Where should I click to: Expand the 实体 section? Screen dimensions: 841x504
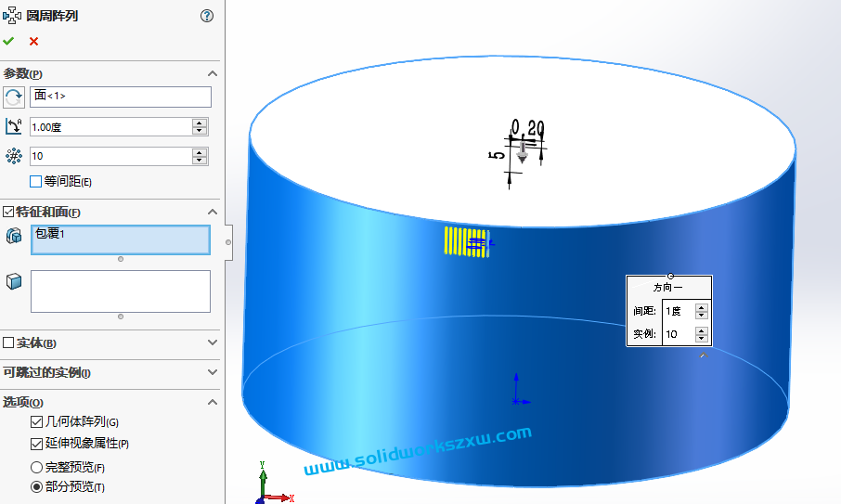pyautogui.click(x=212, y=343)
